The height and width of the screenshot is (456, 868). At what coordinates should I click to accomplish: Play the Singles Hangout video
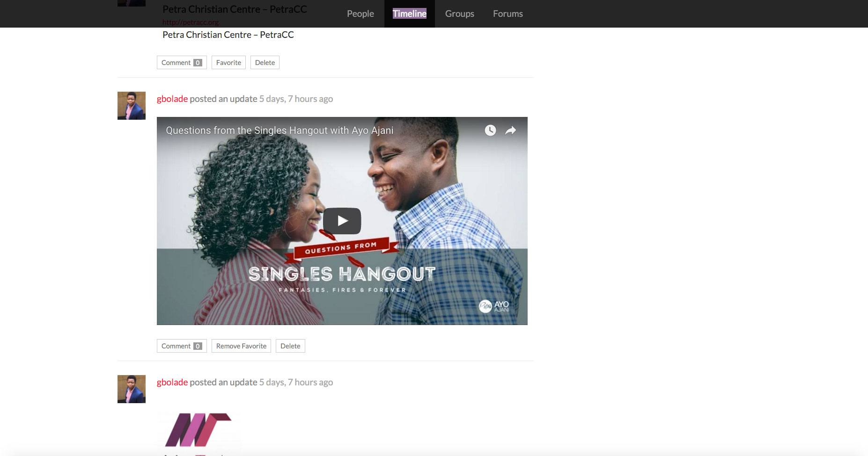click(x=342, y=221)
